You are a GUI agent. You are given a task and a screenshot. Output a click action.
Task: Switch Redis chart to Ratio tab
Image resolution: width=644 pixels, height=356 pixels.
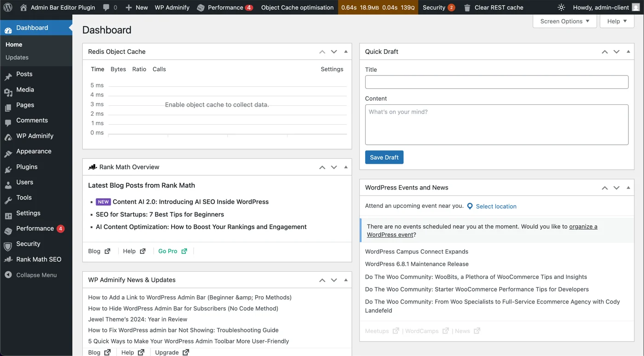pos(139,69)
